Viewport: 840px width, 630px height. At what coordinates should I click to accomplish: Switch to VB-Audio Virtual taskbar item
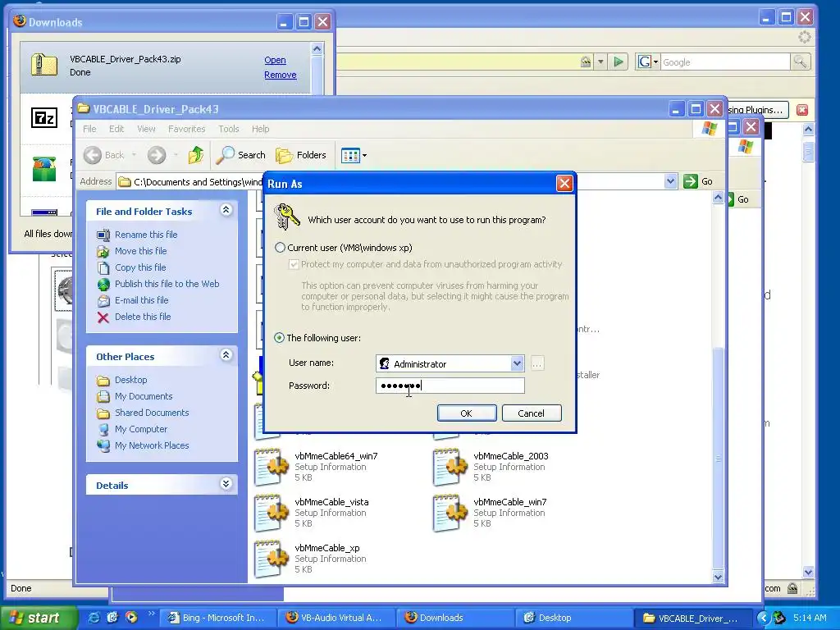point(337,618)
